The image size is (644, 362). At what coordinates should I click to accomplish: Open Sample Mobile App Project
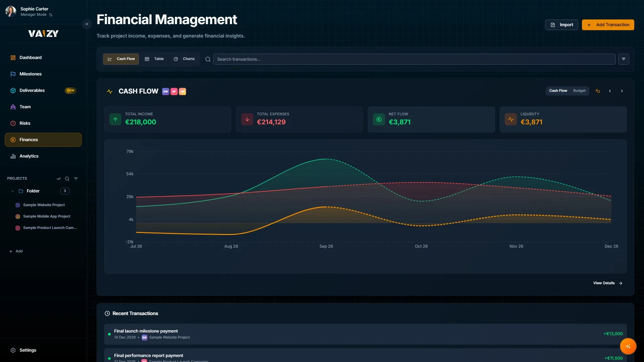(47, 217)
